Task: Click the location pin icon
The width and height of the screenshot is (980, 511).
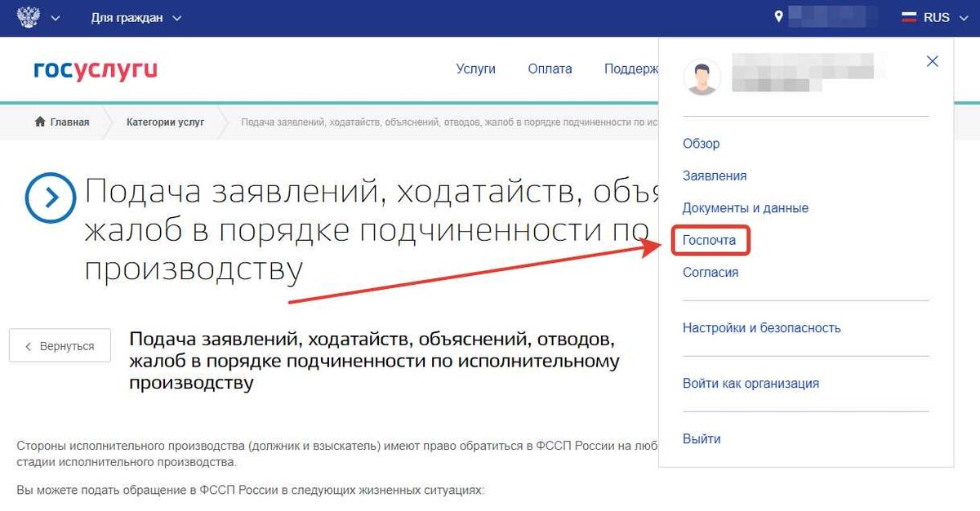Action: click(x=780, y=14)
